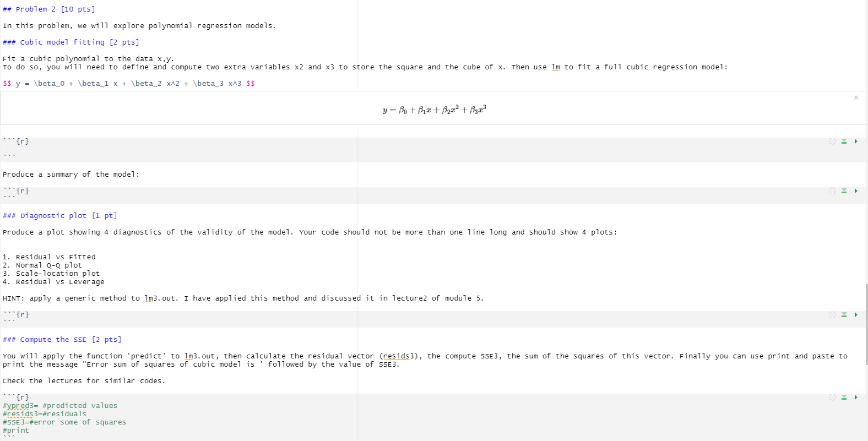Run all chunks above the first chunk
Screen dimensions: 868x441
pos(843,141)
